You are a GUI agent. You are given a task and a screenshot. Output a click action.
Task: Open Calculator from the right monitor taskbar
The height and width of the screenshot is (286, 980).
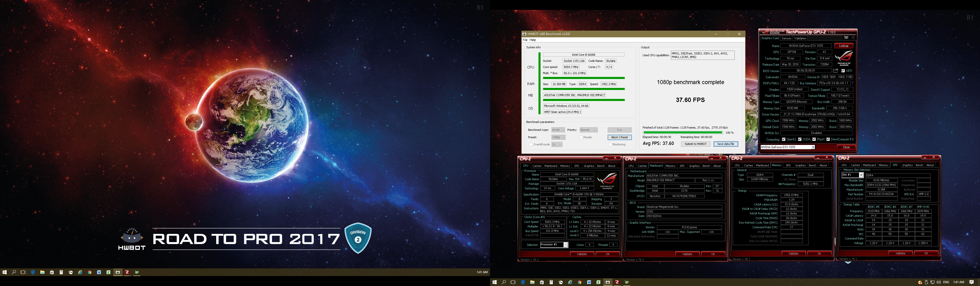click(x=551, y=282)
